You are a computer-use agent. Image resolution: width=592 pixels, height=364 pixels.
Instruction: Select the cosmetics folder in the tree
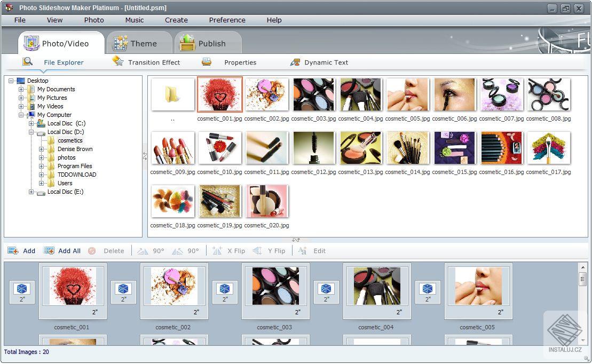pyautogui.click(x=70, y=140)
